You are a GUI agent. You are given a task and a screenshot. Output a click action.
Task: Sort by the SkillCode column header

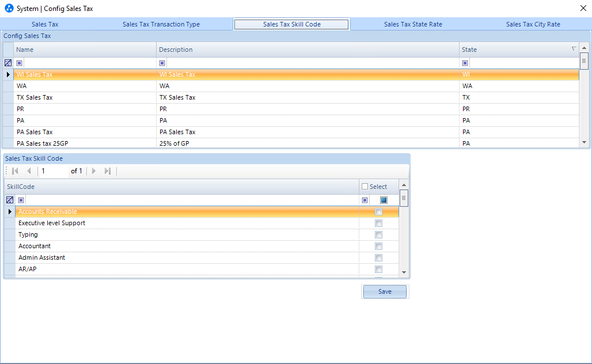[x=181, y=187]
